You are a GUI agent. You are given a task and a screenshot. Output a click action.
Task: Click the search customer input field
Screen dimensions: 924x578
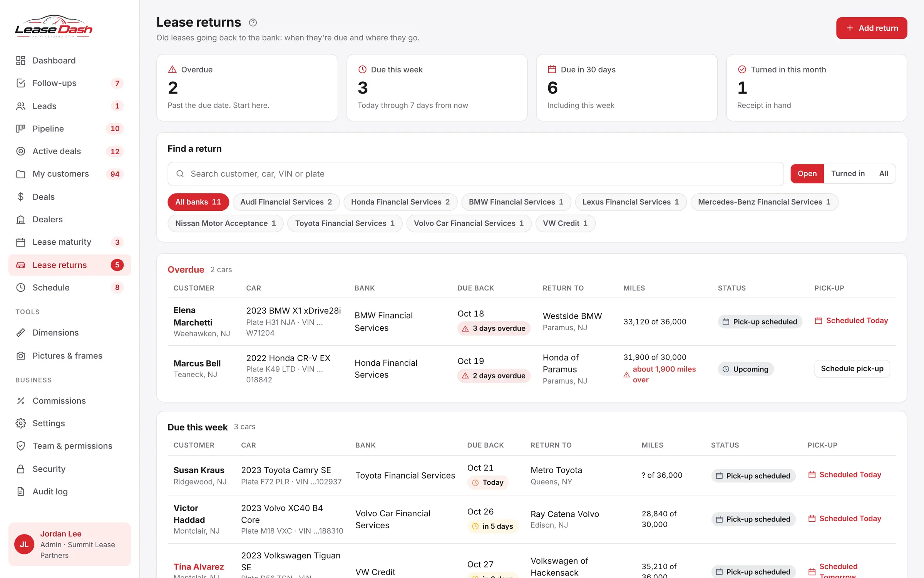tap(475, 174)
